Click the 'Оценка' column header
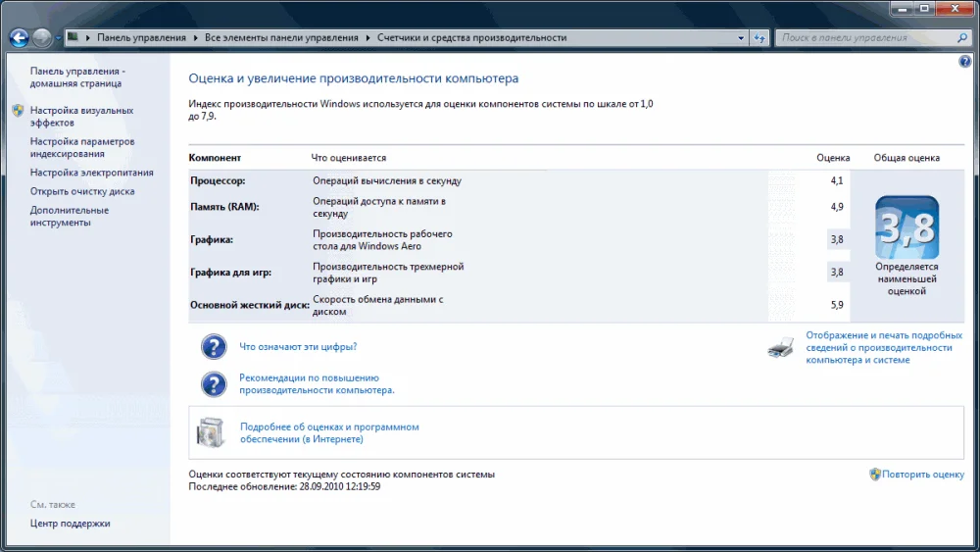This screenshot has width=980, height=552. click(x=833, y=158)
